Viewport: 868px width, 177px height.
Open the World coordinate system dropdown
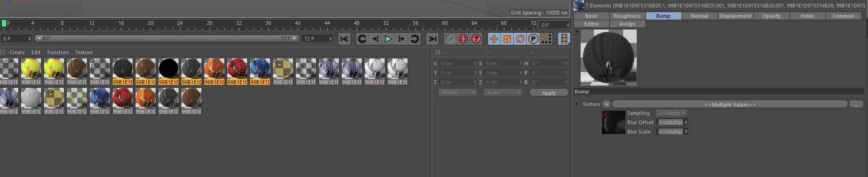458,92
